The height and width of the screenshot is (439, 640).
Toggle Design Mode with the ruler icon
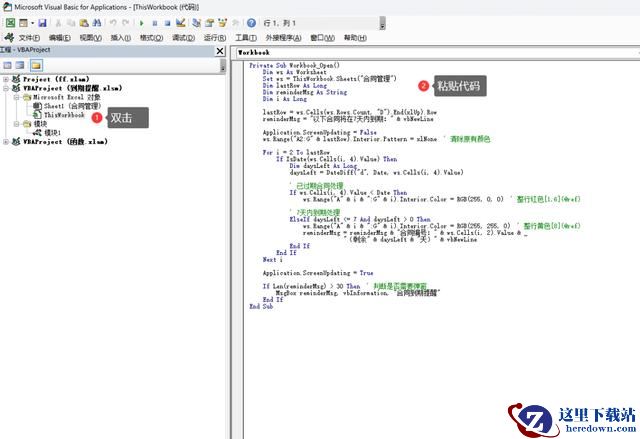180,23
